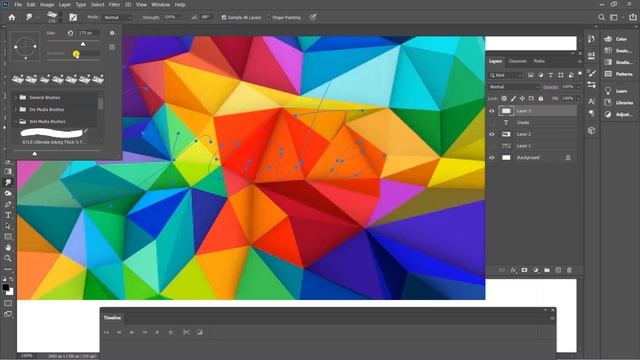Open the Swatches panel button
This screenshot has height=360, width=640.
click(619, 51)
